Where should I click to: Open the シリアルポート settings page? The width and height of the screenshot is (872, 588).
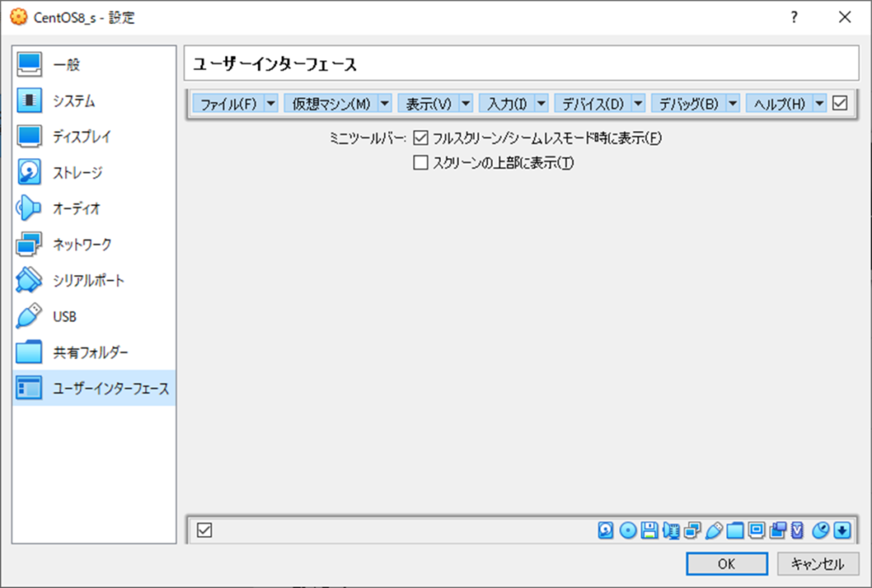click(94, 280)
